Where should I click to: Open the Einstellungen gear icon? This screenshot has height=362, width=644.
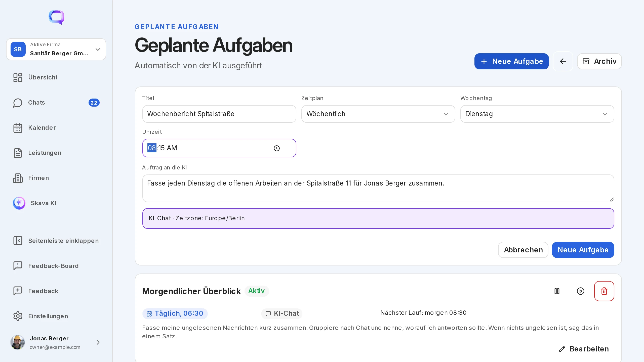click(x=18, y=316)
